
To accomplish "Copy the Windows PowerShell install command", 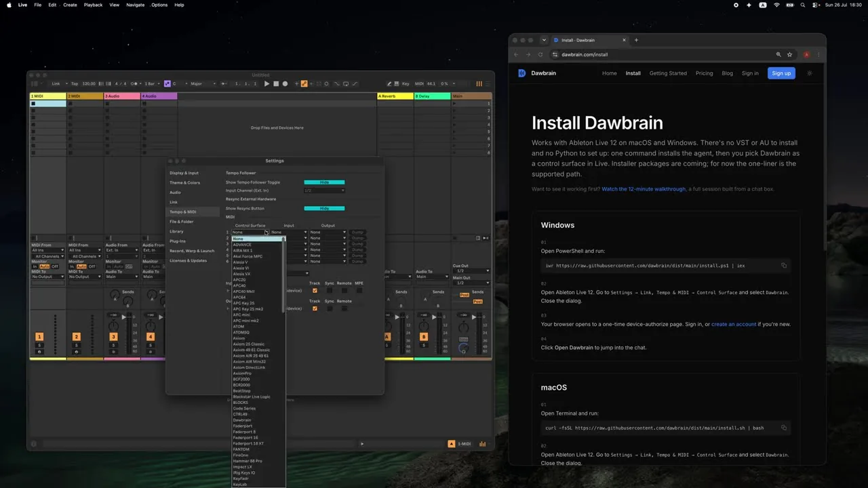I will [x=784, y=266].
